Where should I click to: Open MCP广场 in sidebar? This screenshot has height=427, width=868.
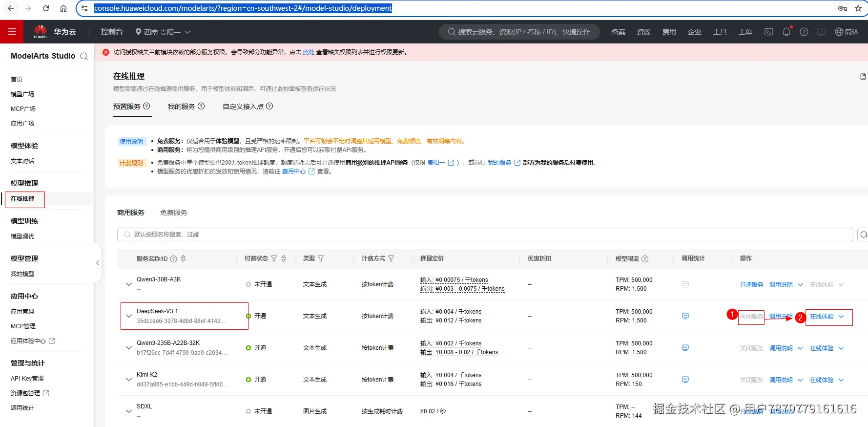(x=23, y=108)
